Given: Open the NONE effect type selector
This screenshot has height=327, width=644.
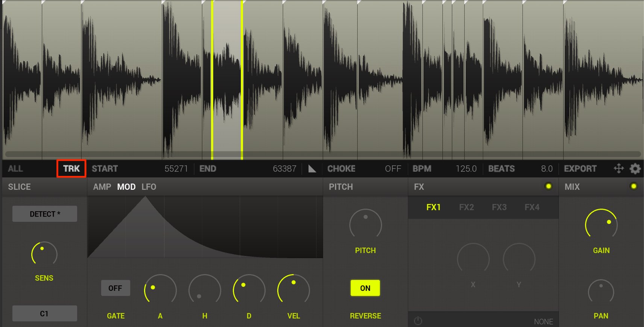Looking at the screenshot, I should (x=543, y=322).
